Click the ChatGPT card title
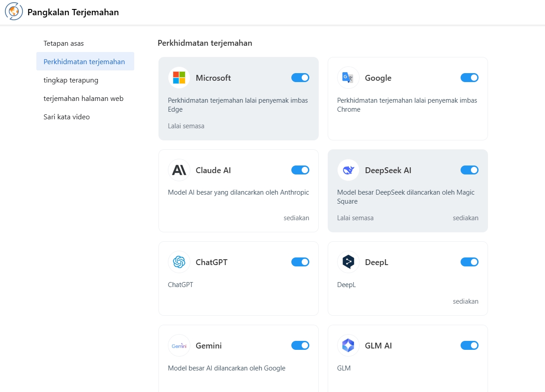 point(211,262)
